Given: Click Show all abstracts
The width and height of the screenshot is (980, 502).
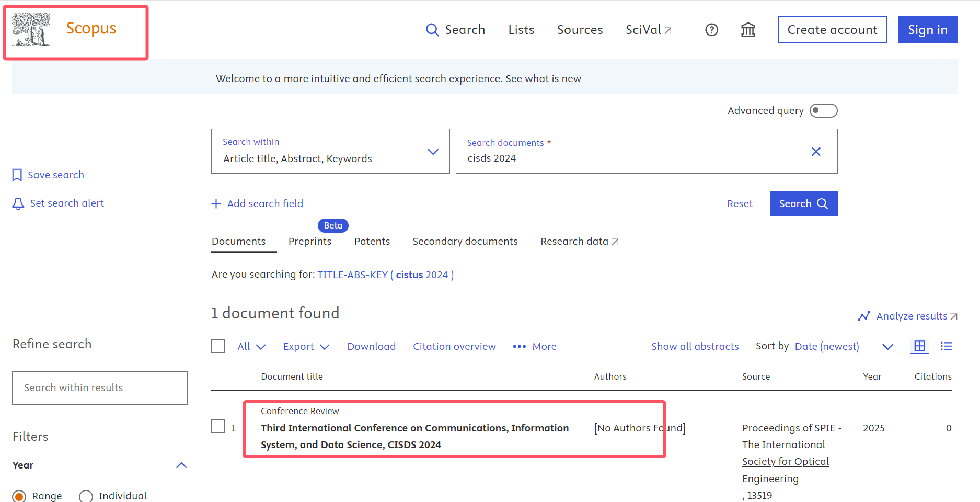Looking at the screenshot, I should point(695,347).
